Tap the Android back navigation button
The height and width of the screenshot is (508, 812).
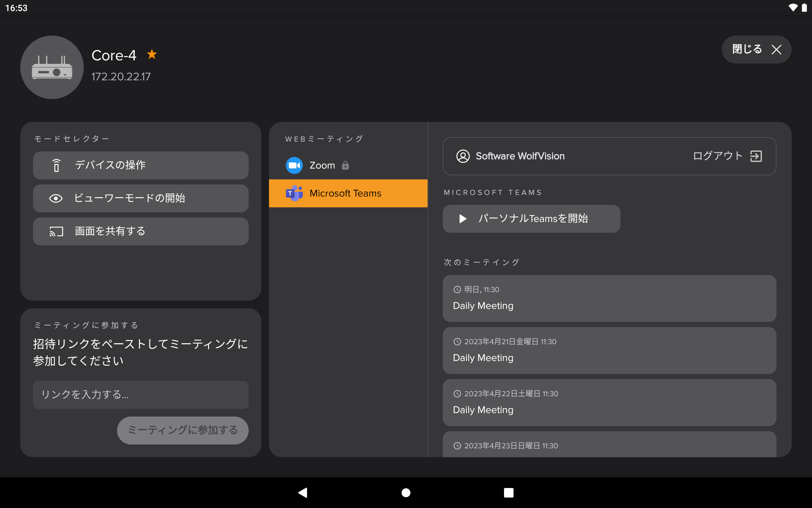303,493
